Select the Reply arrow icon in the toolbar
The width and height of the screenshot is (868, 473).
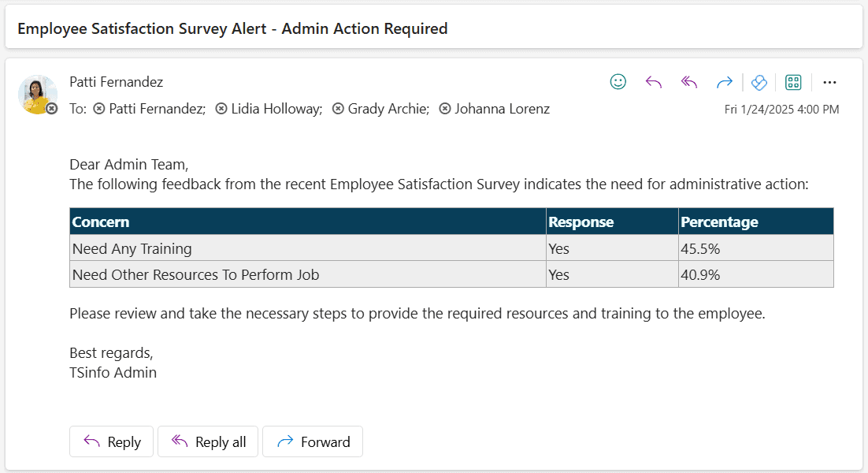pyautogui.click(x=653, y=82)
